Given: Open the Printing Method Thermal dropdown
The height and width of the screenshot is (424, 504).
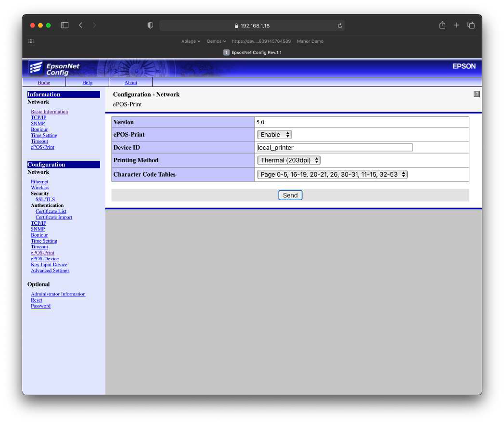Looking at the screenshot, I should 289,160.
